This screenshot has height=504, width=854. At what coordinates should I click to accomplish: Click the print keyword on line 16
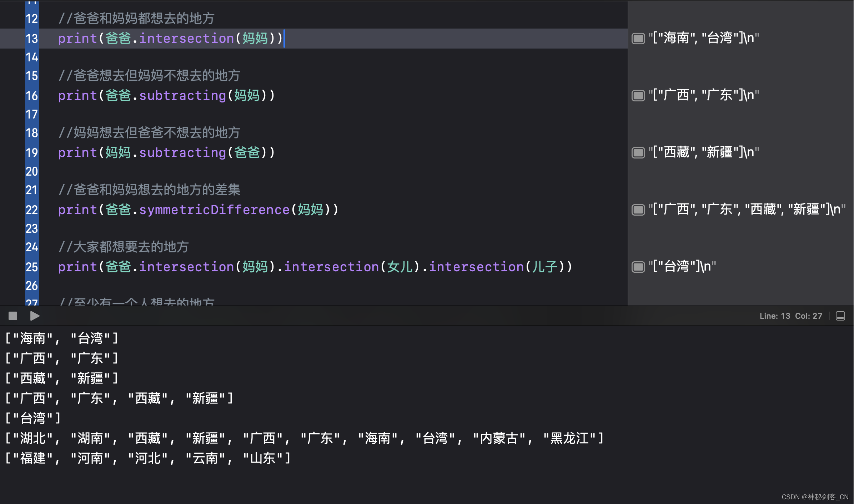coord(77,95)
